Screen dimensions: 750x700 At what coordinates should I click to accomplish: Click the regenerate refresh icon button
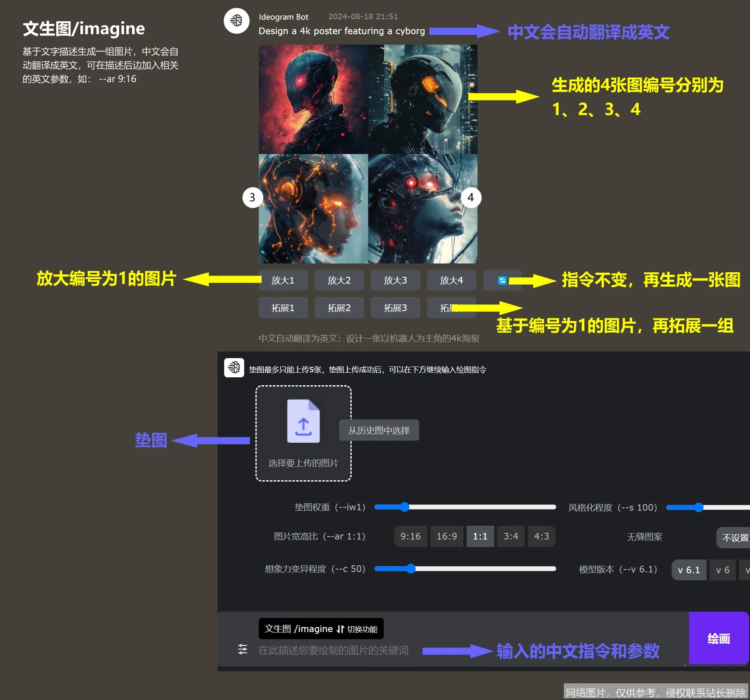coord(502,280)
